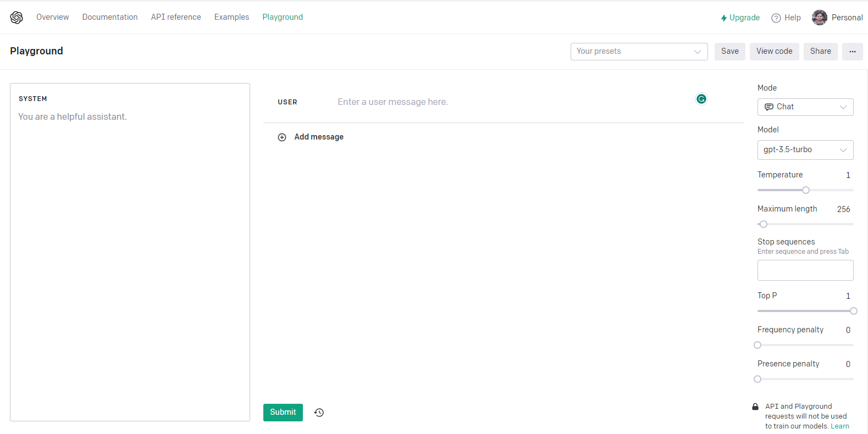Click the Temperature slider handle

coord(806,190)
